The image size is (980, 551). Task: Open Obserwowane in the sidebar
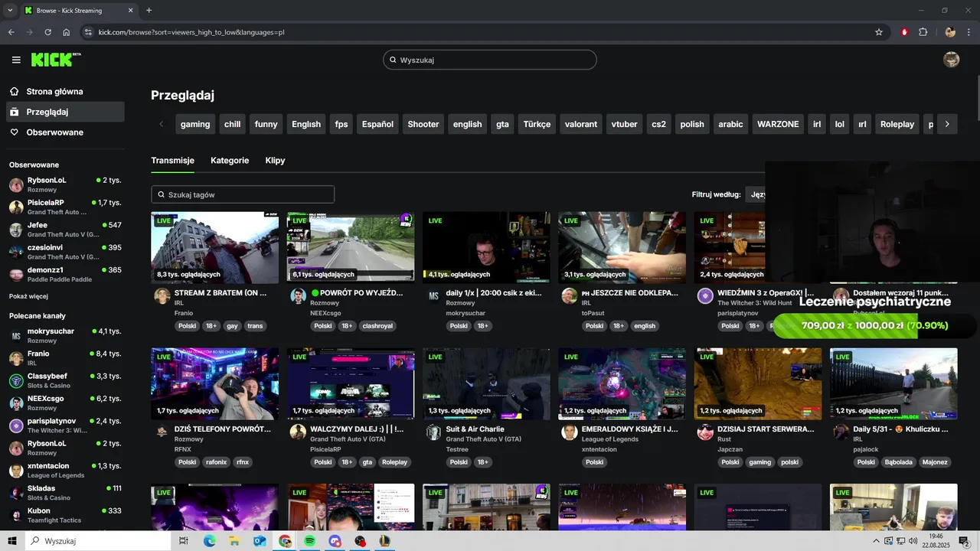point(64,132)
